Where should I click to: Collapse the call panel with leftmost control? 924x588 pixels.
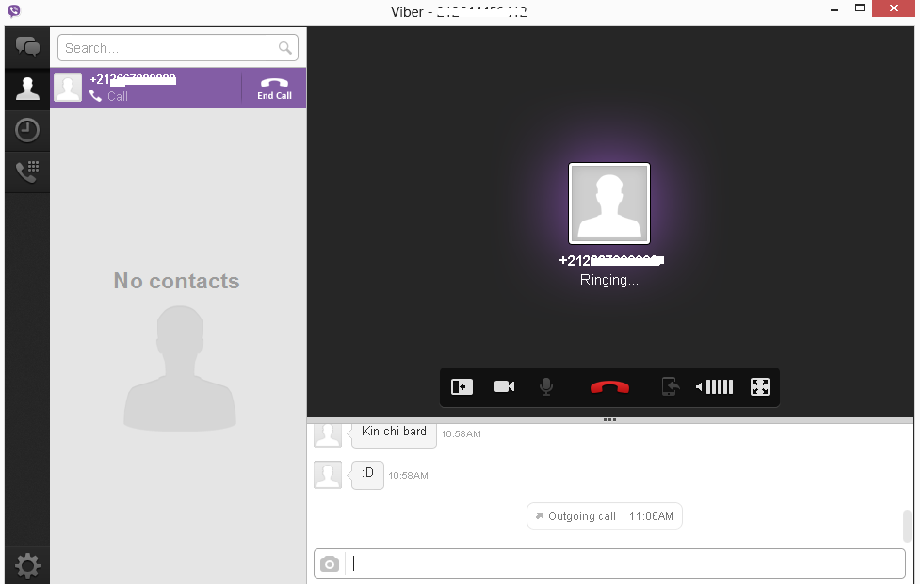point(461,386)
